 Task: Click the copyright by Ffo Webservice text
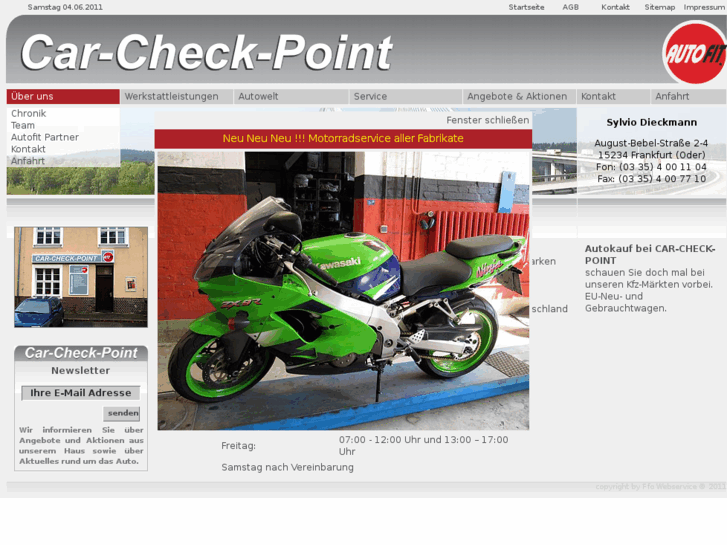tap(660, 487)
